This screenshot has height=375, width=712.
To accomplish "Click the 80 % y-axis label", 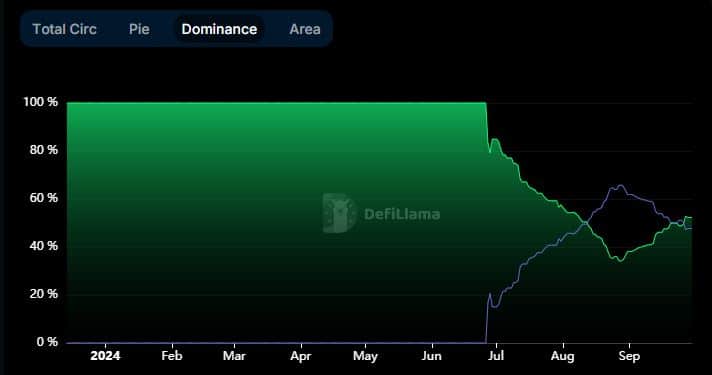I will 44,150.
